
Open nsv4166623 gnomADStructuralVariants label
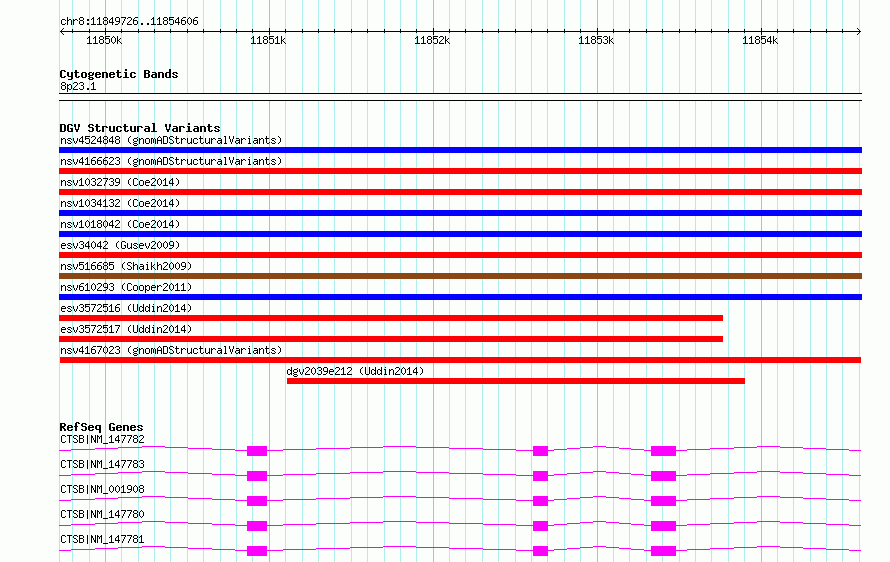click(x=171, y=161)
